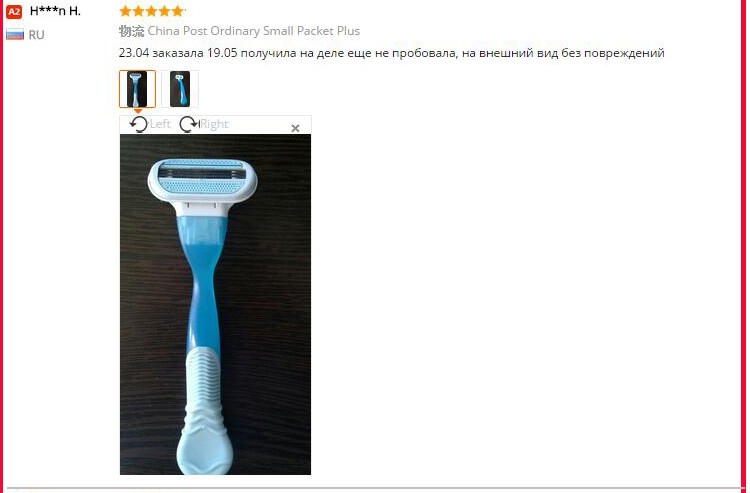750x493 pixels.
Task: Click the red A2 buyer level badge
Action: pyautogui.click(x=14, y=12)
